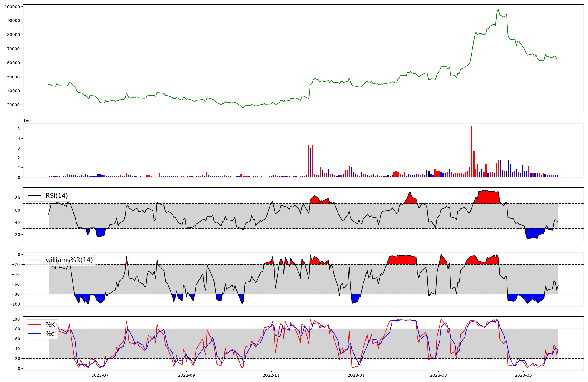The width and height of the screenshot is (588, 382).
Task: Click the red %K legend line sample
Action: coord(34,325)
